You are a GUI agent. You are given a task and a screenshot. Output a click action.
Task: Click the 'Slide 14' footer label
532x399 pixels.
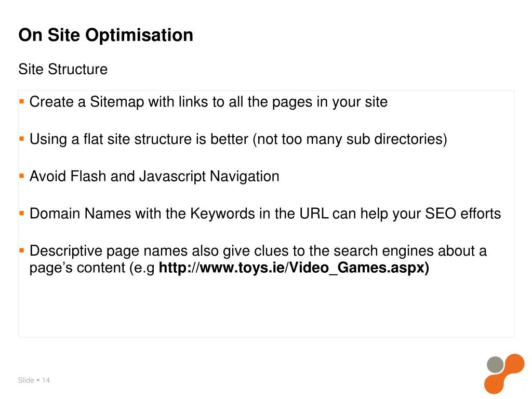[34, 380]
